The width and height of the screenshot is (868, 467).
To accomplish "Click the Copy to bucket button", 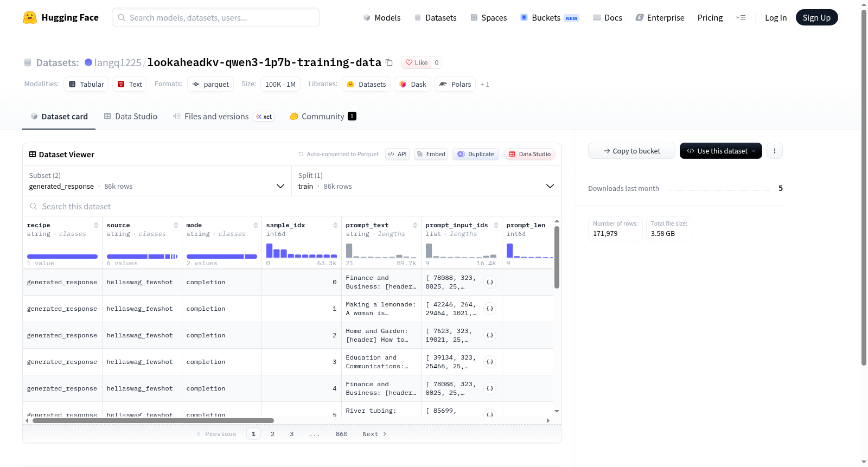I will pyautogui.click(x=631, y=151).
